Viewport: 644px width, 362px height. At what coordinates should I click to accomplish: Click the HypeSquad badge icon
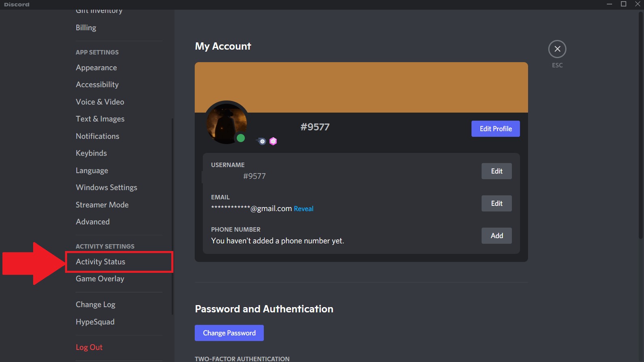point(262,141)
